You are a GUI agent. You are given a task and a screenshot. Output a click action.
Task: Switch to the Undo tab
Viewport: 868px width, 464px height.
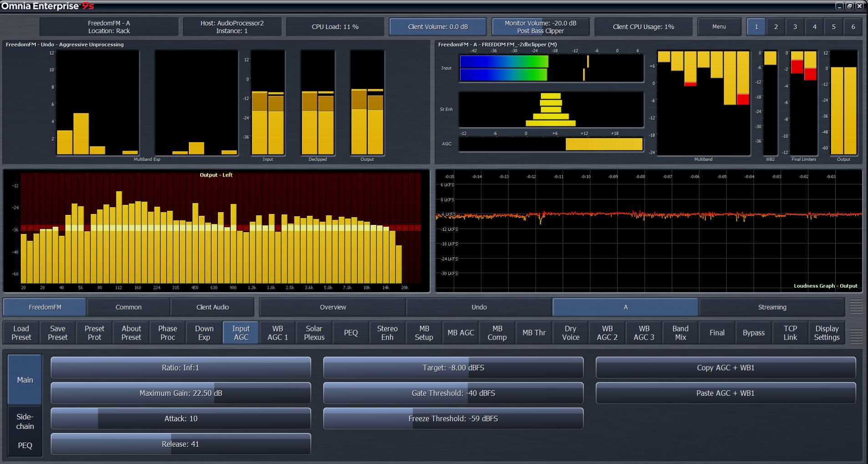479,307
